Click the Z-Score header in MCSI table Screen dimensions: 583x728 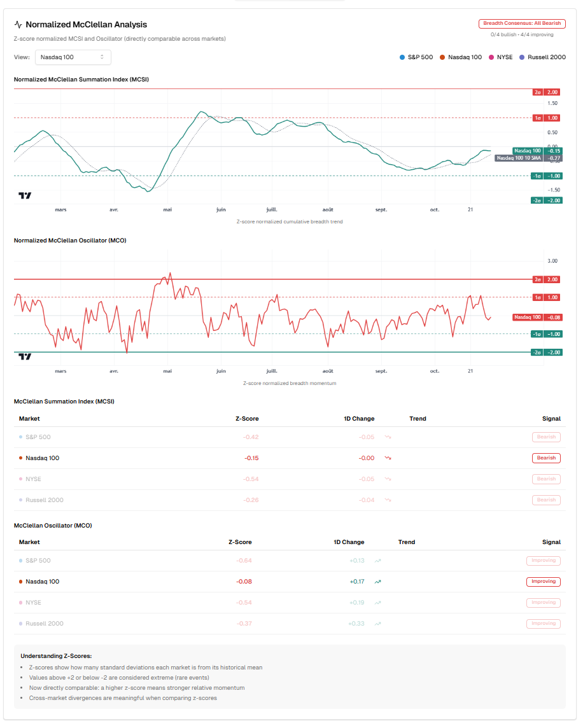[247, 419]
